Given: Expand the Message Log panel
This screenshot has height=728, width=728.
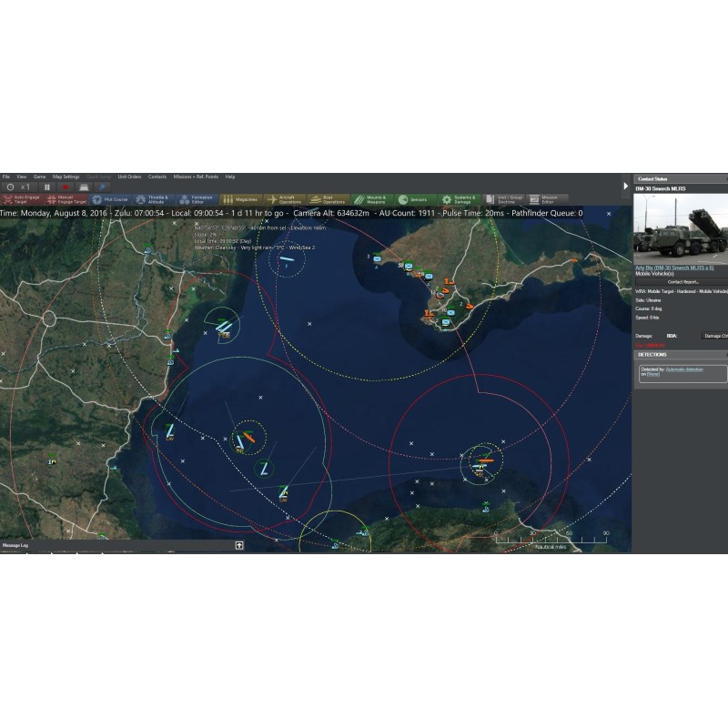Looking at the screenshot, I should pos(239,545).
